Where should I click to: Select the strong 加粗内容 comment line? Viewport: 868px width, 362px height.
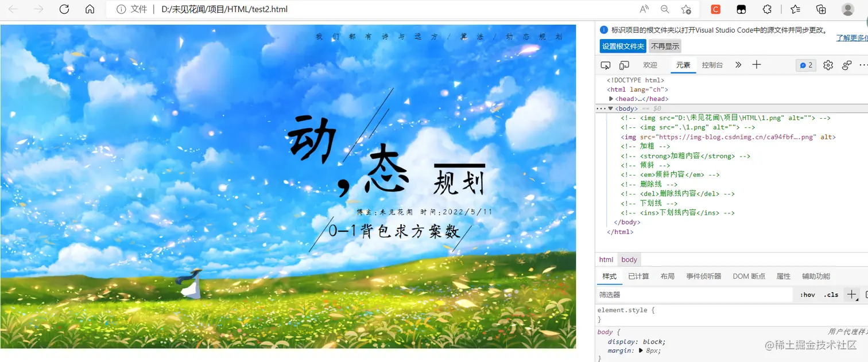(685, 156)
